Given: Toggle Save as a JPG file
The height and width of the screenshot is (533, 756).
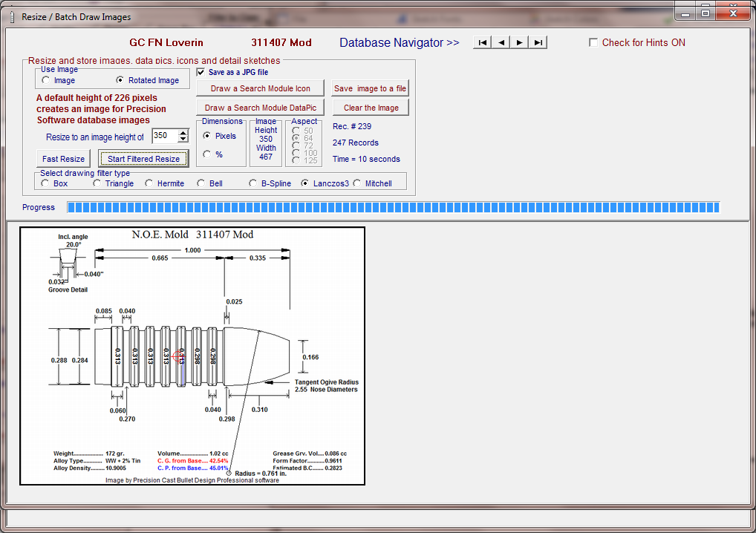Looking at the screenshot, I should tap(201, 73).
